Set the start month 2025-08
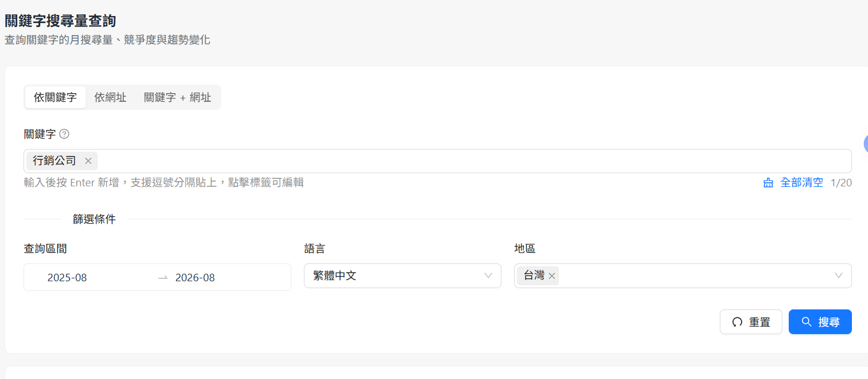Image resolution: width=868 pixels, height=379 pixels. (67, 277)
